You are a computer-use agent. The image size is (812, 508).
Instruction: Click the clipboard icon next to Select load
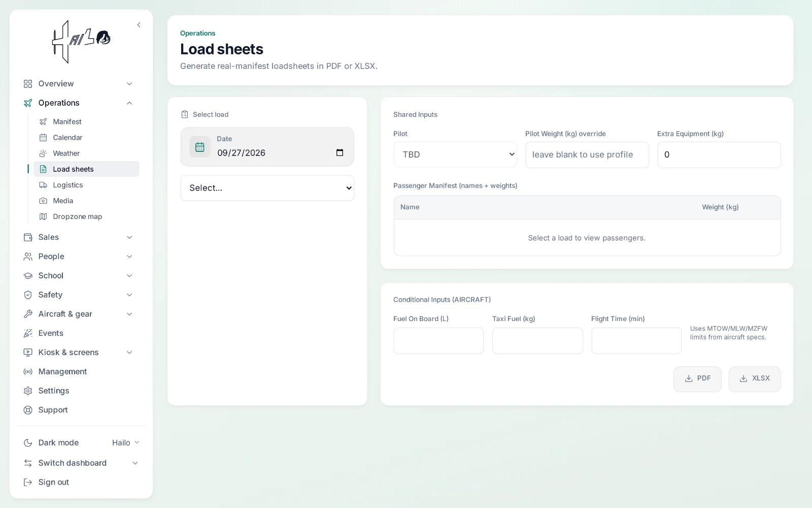click(185, 115)
